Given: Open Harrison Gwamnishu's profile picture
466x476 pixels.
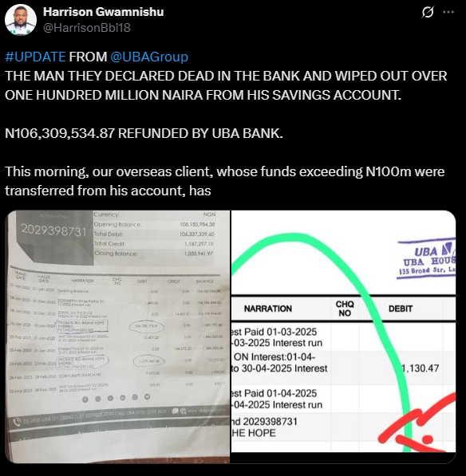Looking at the screenshot, I should point(21,20).
